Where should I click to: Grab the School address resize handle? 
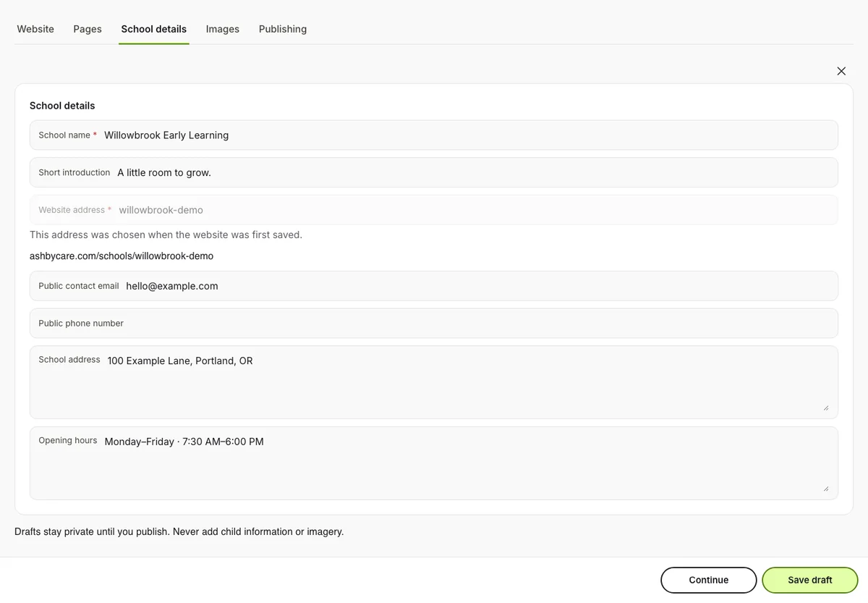826,408
